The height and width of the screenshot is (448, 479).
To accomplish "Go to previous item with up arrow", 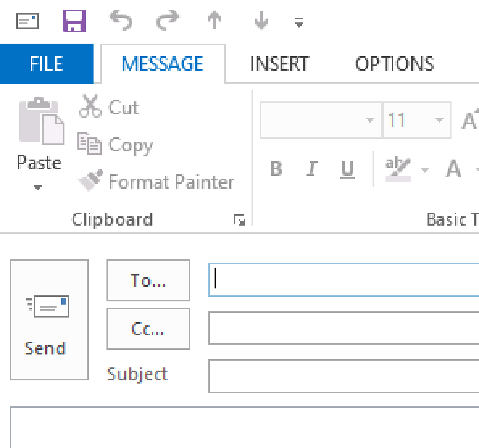I will point(214,20).
